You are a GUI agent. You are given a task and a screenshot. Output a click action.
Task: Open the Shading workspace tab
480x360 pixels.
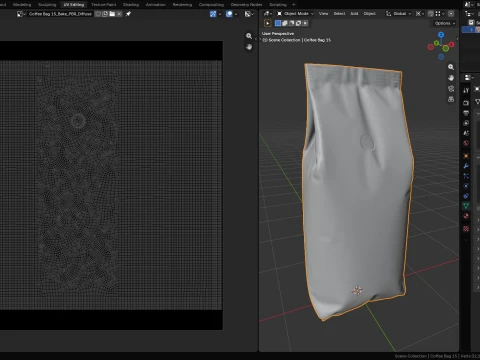click(131, 5)
